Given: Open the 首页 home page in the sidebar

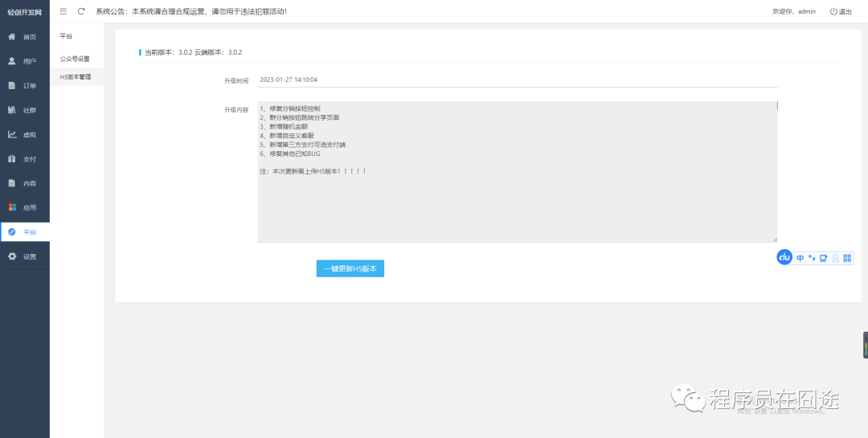Looking at the screenshot, I should pyautogui.click(x=25, y=37).
